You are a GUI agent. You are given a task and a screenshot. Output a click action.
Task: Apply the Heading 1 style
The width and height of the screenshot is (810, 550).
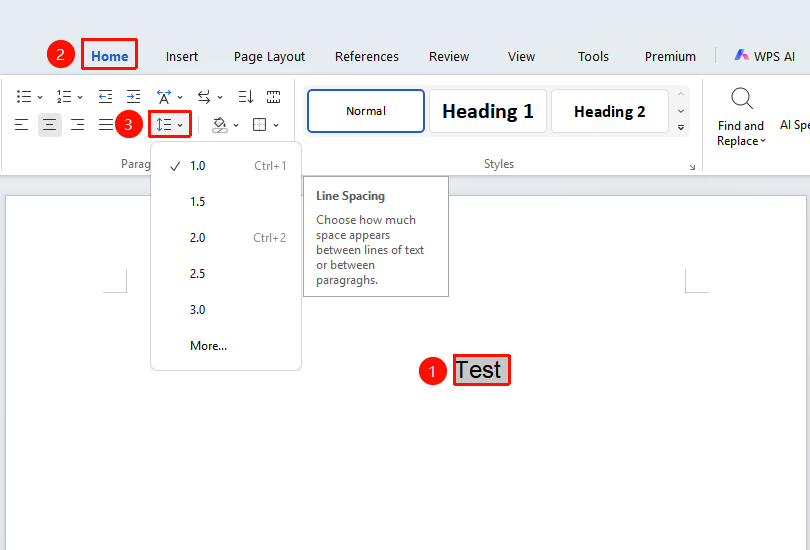click(488, 111)
